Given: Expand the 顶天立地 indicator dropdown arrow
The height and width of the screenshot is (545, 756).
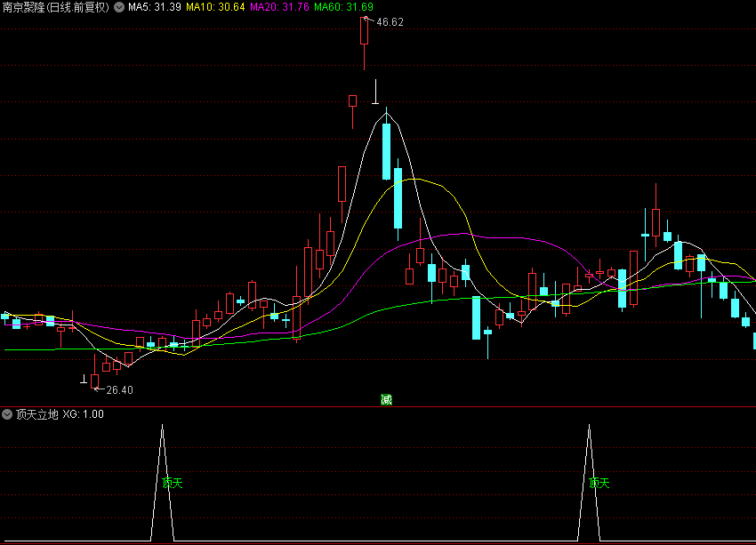Looking at the screenshot, I should 7,414.
